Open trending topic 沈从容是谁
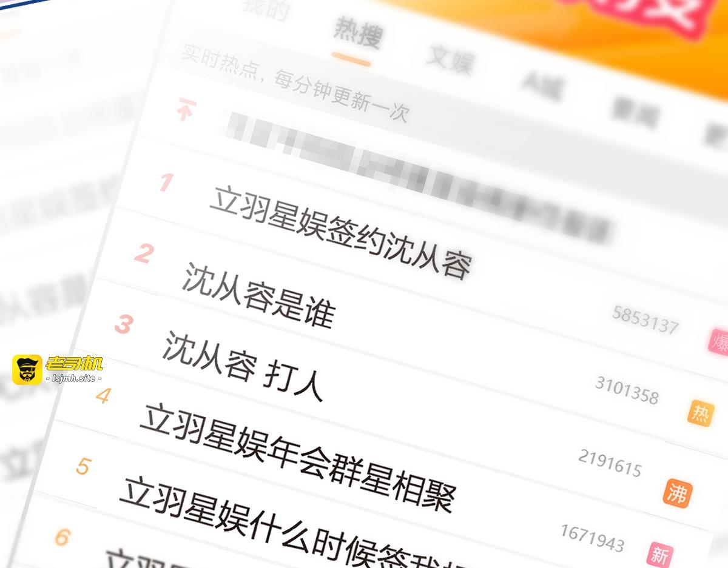Screen dimensions: 728x568 point(259,295)
